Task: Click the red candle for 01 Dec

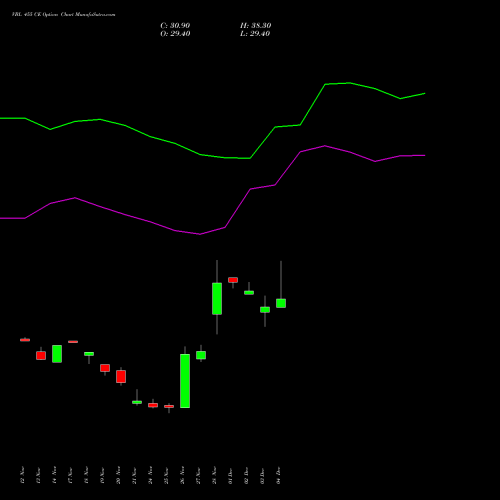Action: pos(233,280)
